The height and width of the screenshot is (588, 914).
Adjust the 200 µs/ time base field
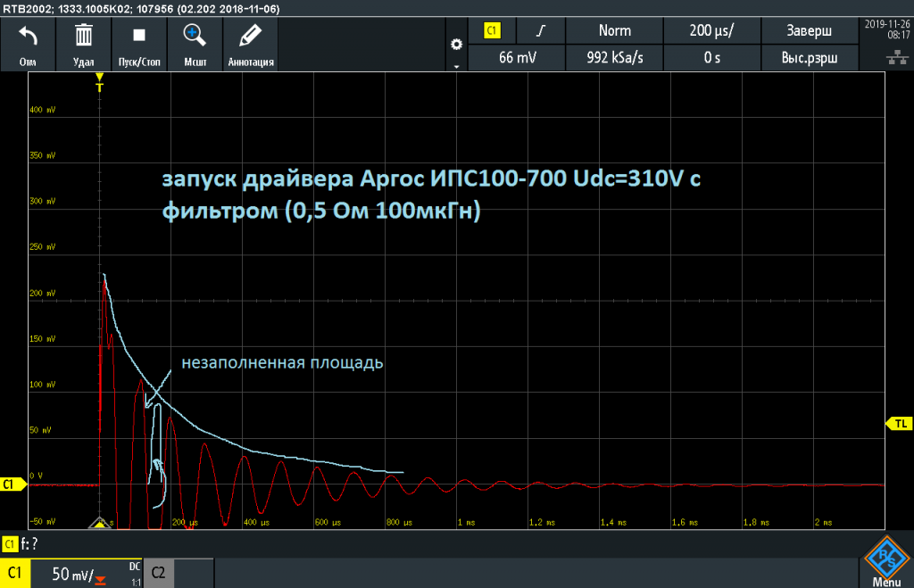tap(711, 31)
